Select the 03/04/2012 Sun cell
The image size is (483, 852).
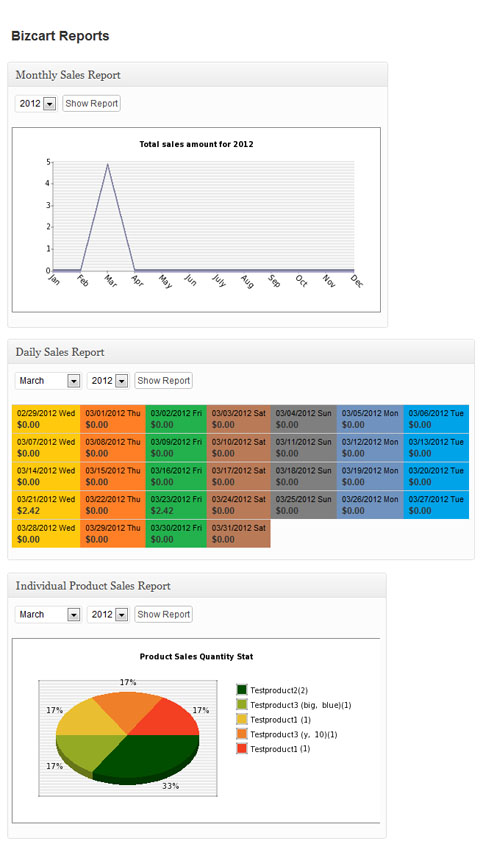pos(303,419)
